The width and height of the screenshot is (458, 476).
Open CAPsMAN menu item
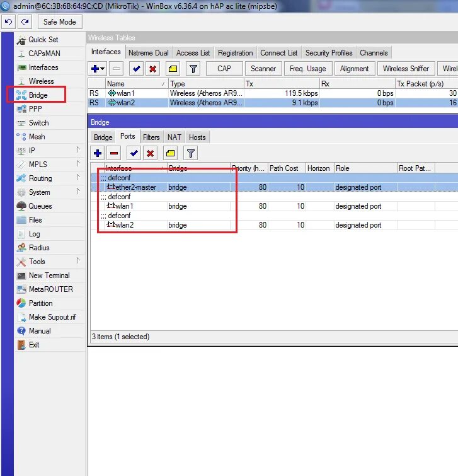(44, 54)
